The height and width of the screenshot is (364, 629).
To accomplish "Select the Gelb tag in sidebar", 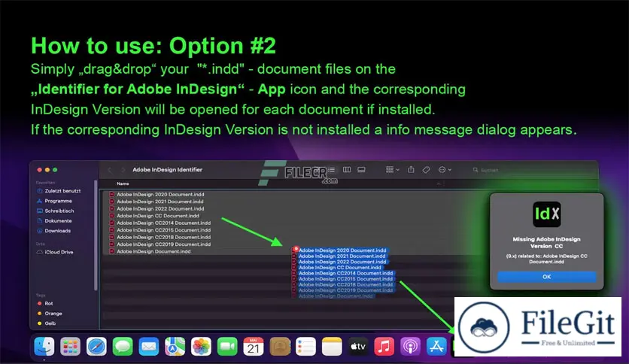I will click(x=46, y=323).
